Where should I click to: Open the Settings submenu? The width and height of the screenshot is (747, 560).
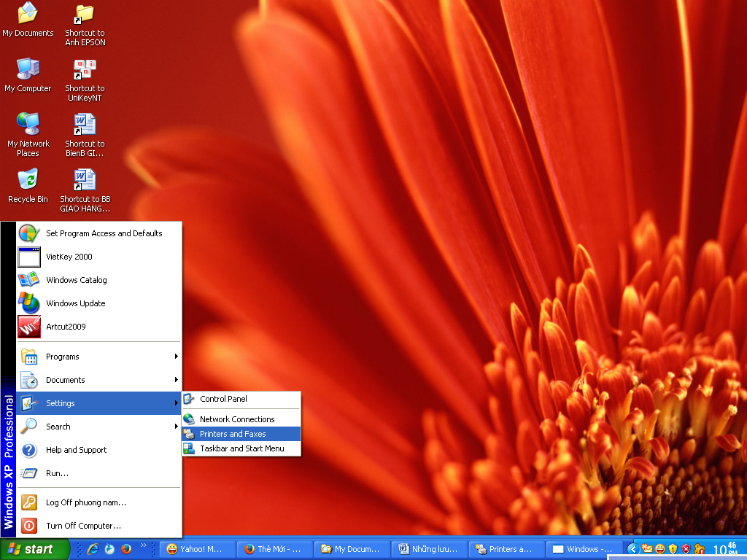[99, 403]
